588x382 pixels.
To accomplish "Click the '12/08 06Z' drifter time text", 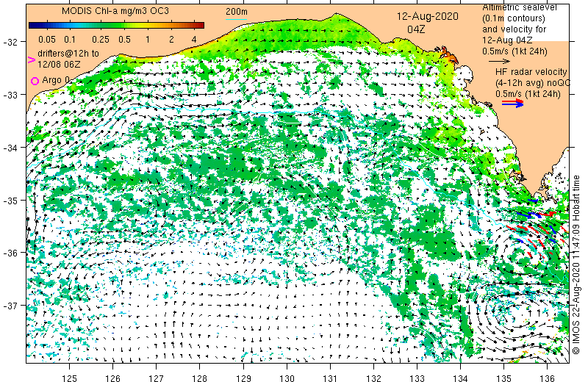I will pos(59,65).
